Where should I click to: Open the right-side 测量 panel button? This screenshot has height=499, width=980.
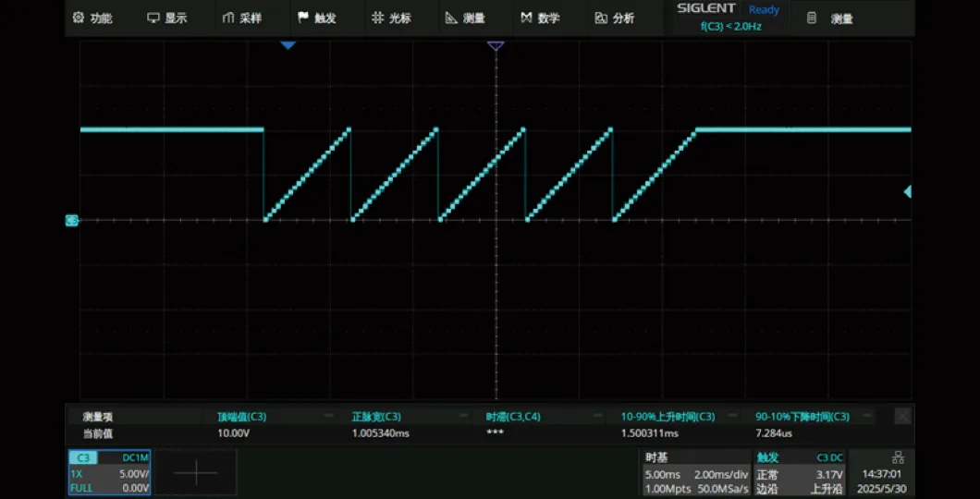pos(831,18)
